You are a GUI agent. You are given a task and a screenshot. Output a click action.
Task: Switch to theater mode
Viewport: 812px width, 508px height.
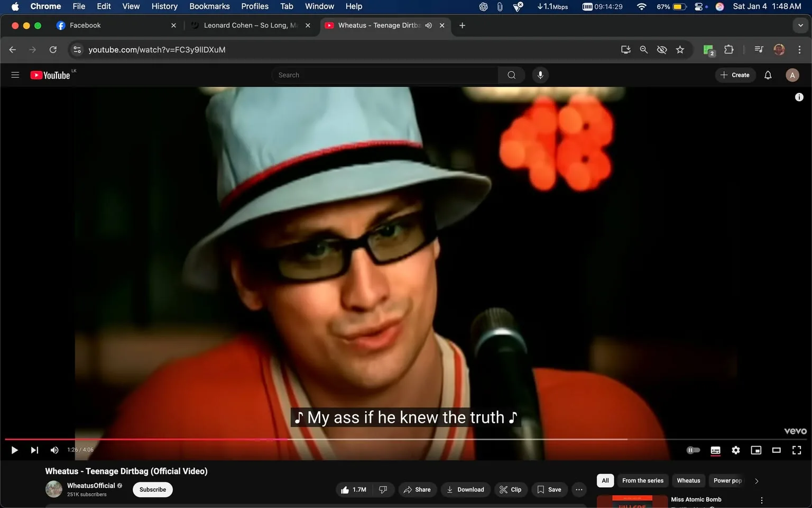(776, 450)
